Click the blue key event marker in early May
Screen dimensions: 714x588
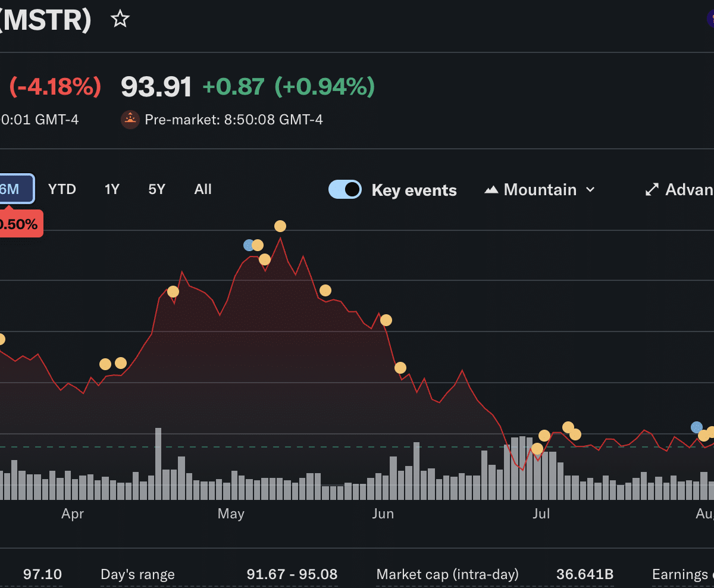click(x=249, y=245)
